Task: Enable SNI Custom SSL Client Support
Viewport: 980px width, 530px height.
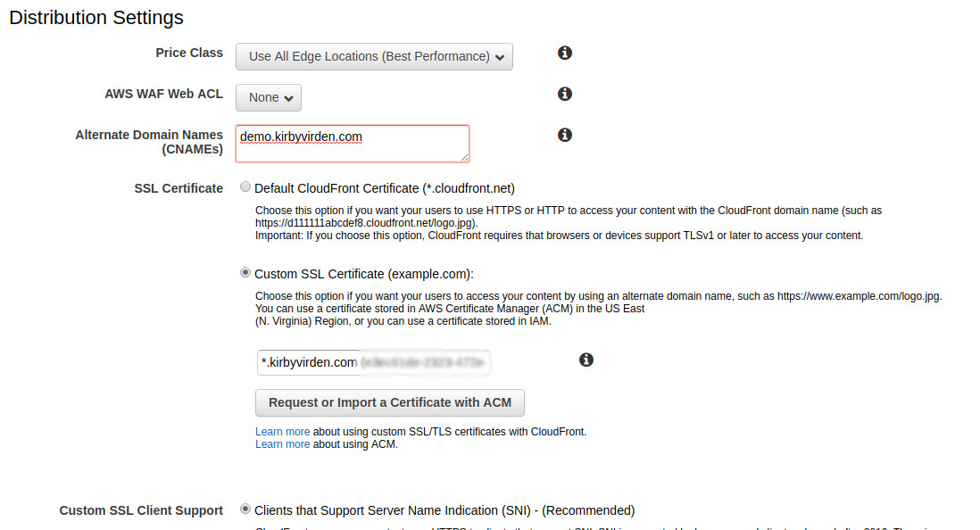Action: point(245,509)
